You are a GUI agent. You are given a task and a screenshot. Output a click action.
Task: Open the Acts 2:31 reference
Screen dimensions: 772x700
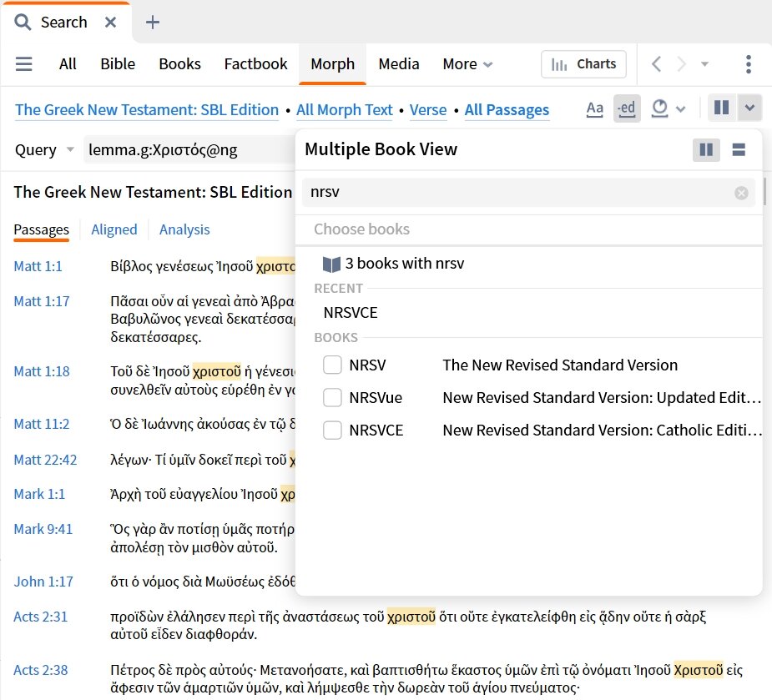pos(40,617)
